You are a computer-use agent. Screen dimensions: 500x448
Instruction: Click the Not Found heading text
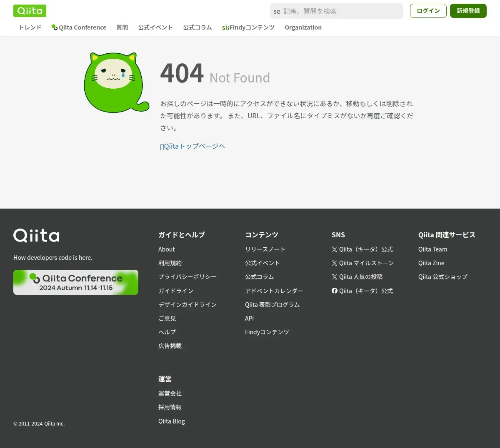pos(240,78)
